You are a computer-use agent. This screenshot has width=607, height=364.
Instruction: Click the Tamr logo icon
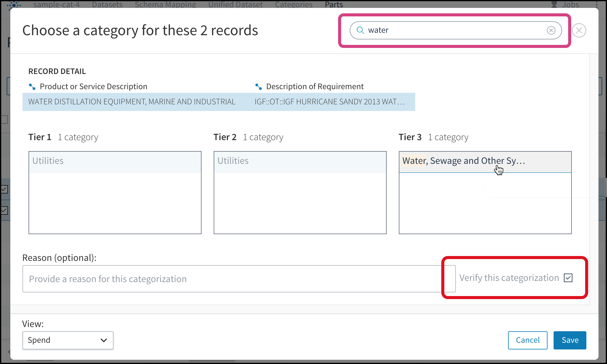click(14, 5)
